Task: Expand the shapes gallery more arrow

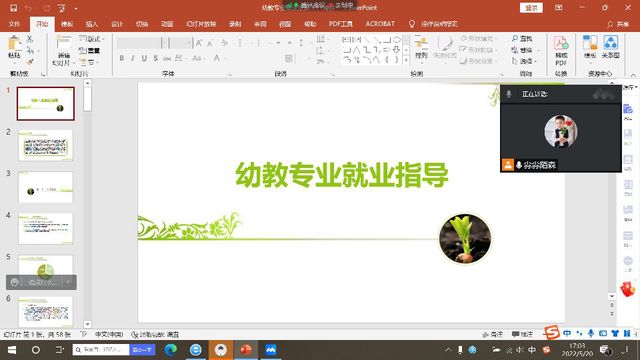Action: click(x=406, y=60)
